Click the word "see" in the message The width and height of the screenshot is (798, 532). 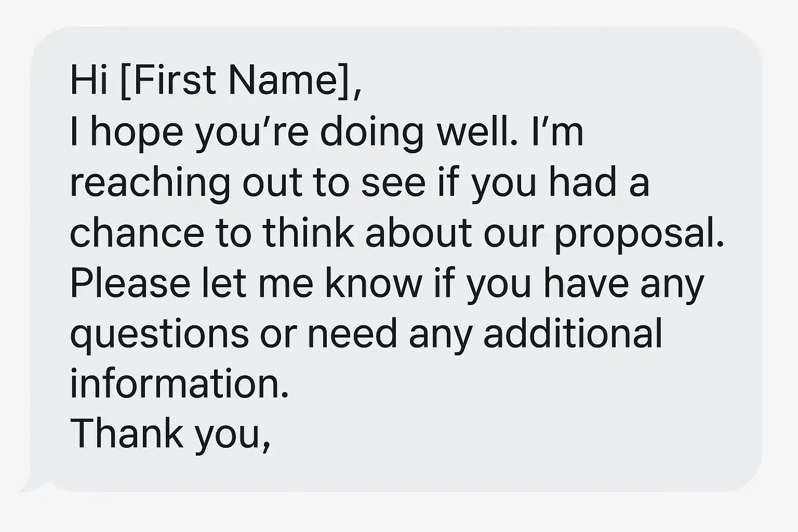pos(393,183)
